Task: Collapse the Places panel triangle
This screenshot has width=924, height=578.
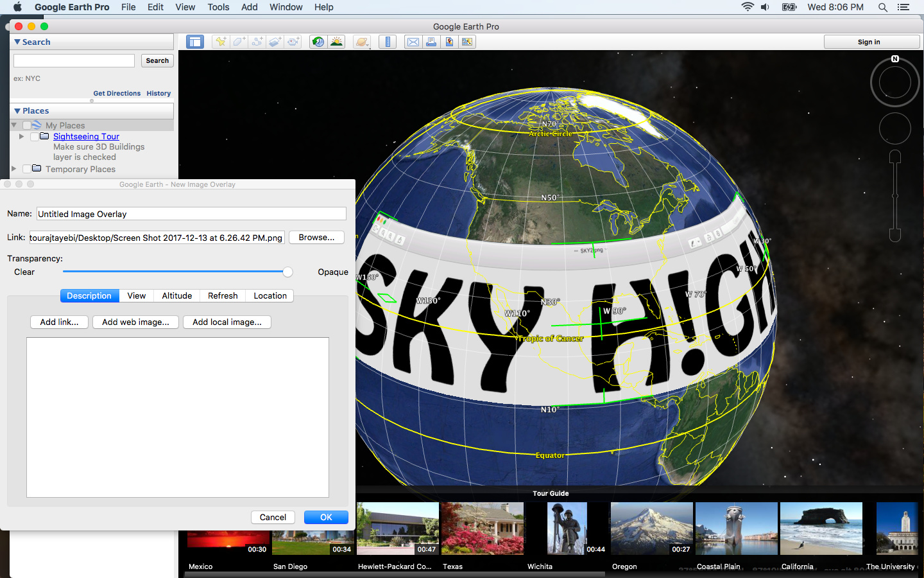Action: point(17,110)
